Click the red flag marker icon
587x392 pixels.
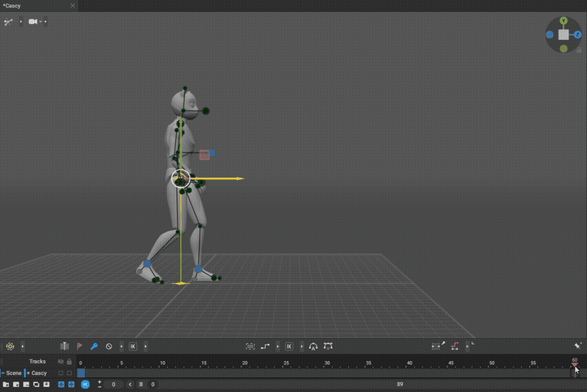80,346
